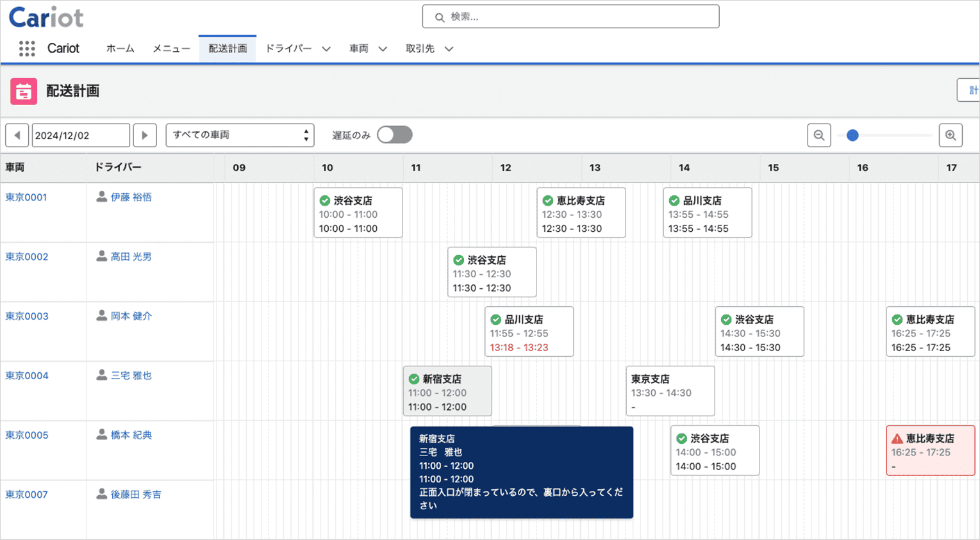Click the 検索 search field

[x=570, y=17]
